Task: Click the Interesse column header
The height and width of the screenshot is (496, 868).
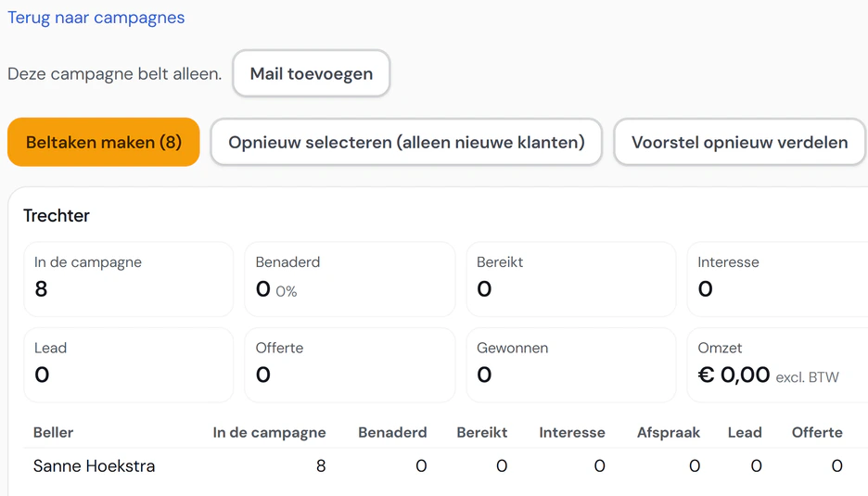Action: coord(572,432)
